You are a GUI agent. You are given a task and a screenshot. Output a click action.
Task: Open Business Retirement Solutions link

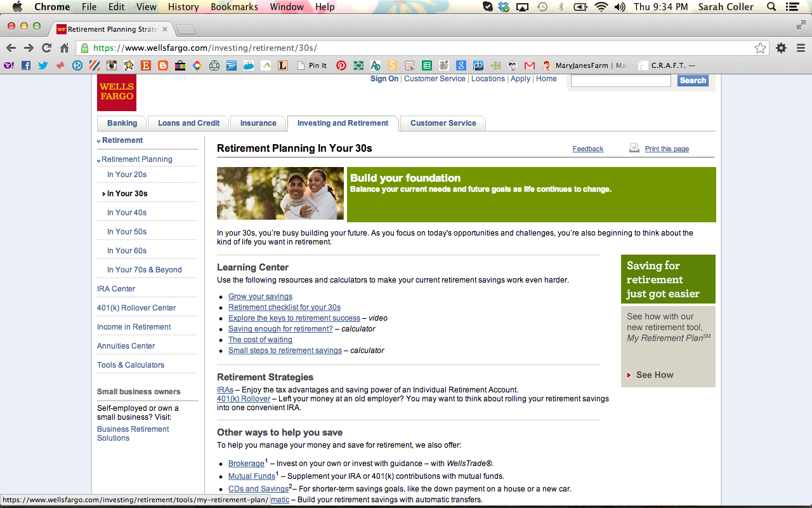click(133, 434)
